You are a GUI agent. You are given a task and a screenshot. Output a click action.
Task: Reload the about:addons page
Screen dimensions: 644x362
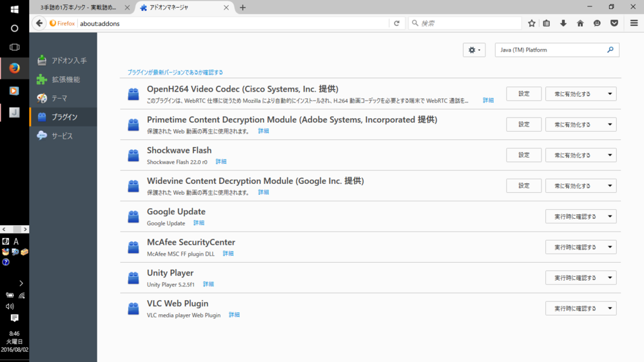click(396, 23)
